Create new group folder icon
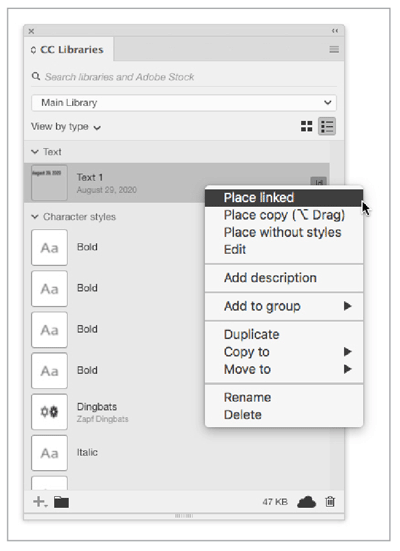 [62, 502]
